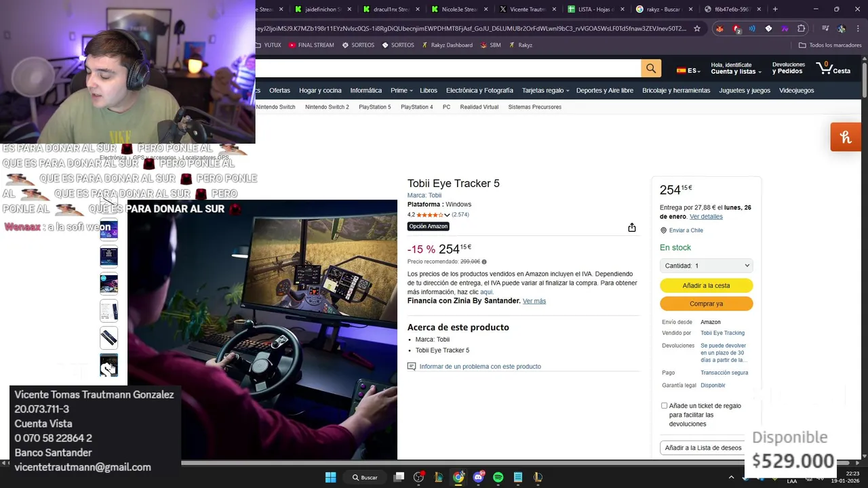
Task: Open the Amazon shopping cart (Cesta)
Action: pyautogui.click(x=833, y=68)
